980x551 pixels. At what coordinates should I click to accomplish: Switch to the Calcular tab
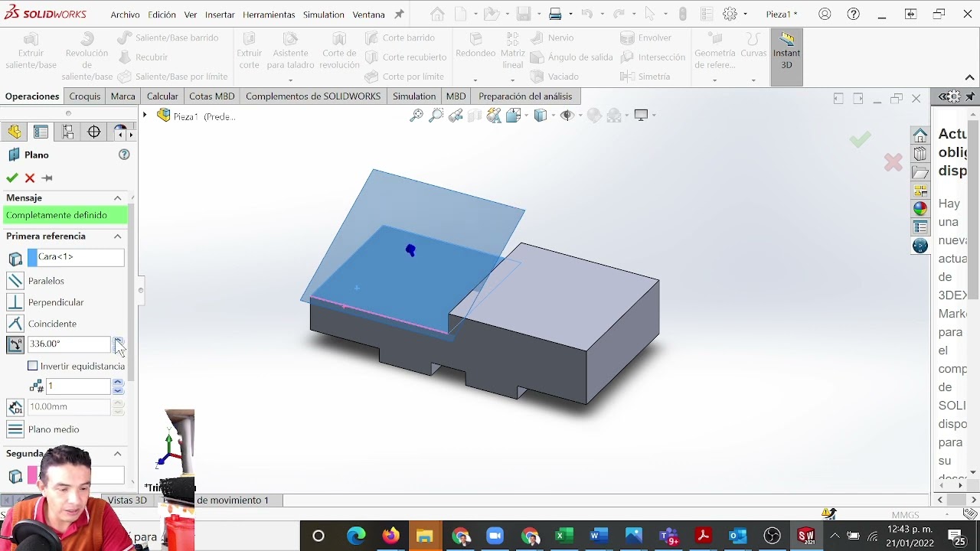click(x=162, y=96)
